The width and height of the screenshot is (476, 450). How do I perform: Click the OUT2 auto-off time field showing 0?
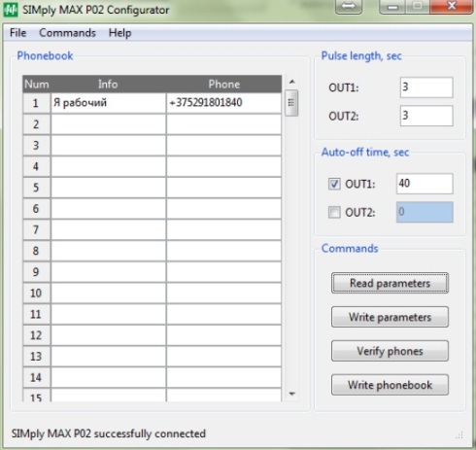point(425,212)
